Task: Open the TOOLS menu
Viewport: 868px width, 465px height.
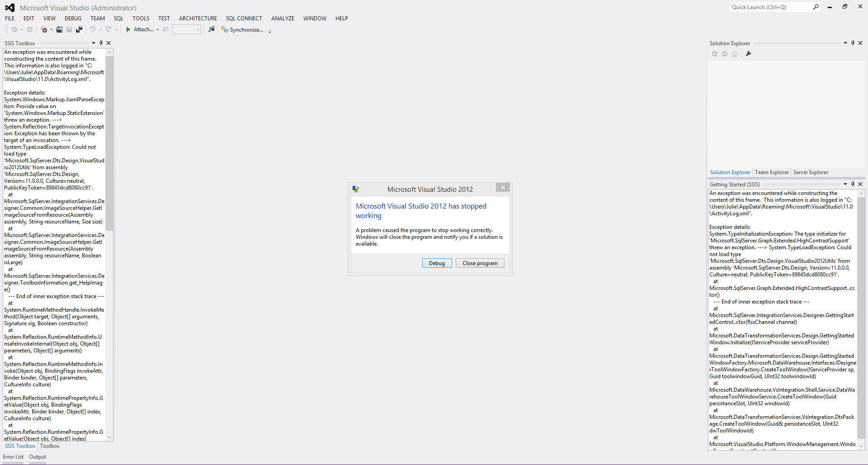Action: [x=141, y=19]
